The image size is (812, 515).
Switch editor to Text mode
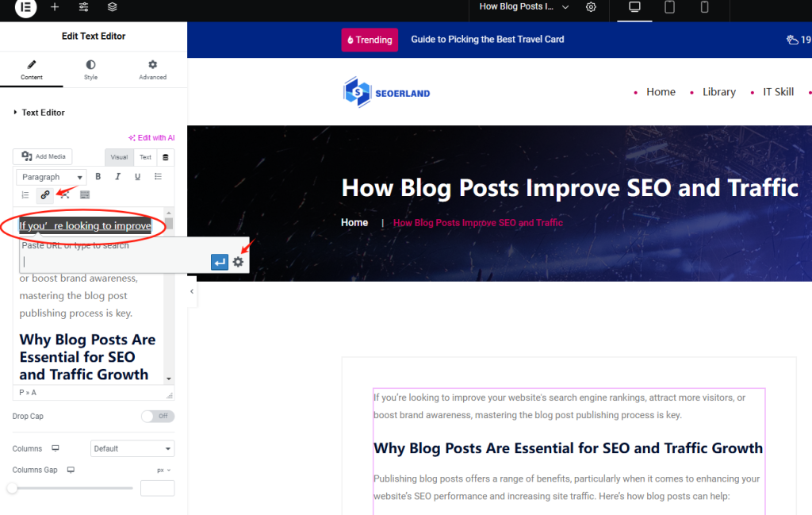(145, 157)
